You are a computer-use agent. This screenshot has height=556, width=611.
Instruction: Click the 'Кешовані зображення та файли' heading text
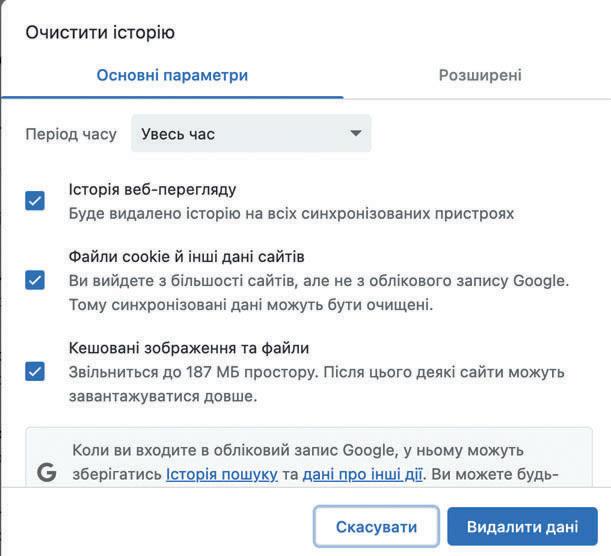189,348
